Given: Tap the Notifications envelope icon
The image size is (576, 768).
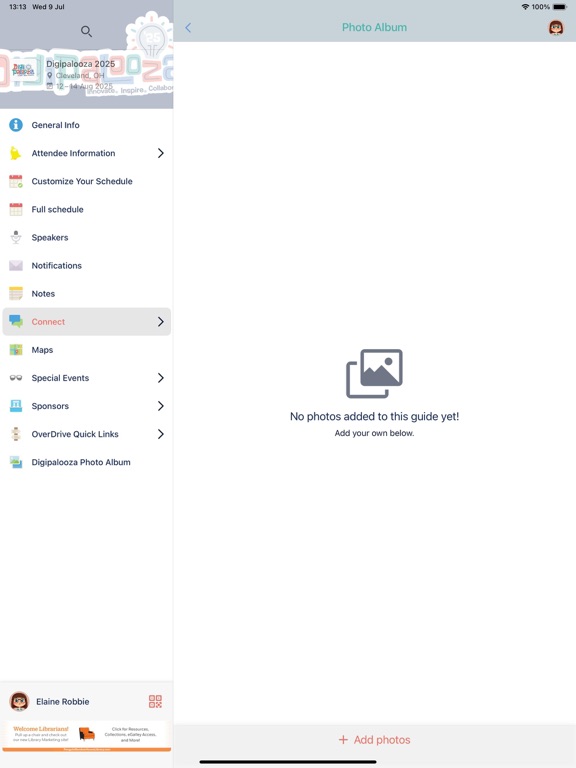Looking at the screenshot, I should pyautogui.click(x=16, y=265).
